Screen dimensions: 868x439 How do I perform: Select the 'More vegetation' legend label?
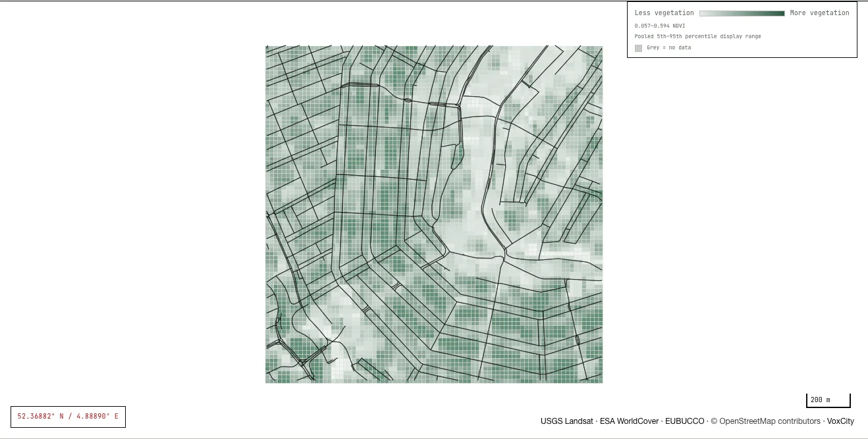pos(819,13)
